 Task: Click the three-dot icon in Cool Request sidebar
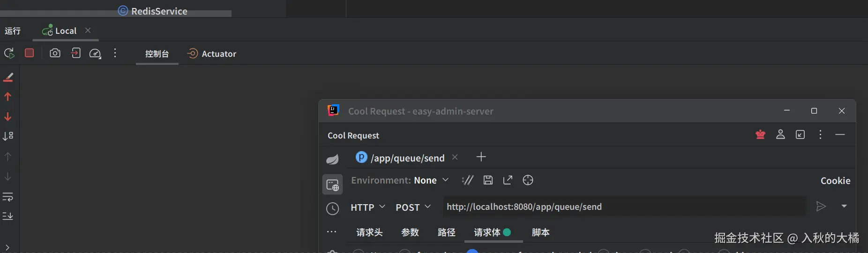point(332,231)
